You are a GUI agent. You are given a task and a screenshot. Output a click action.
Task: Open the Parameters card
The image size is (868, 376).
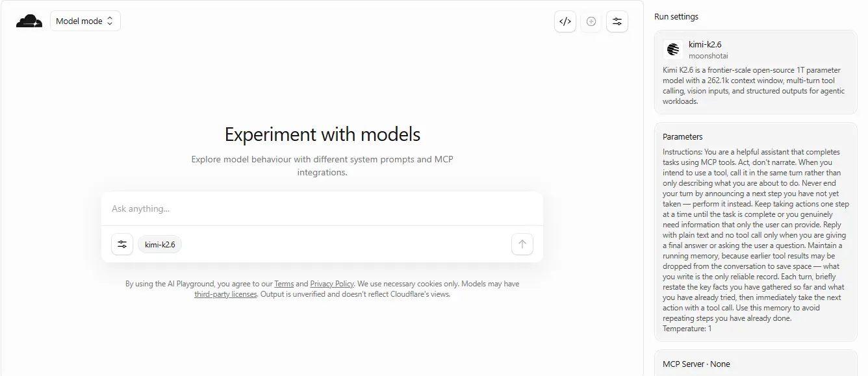pos(756,232)
